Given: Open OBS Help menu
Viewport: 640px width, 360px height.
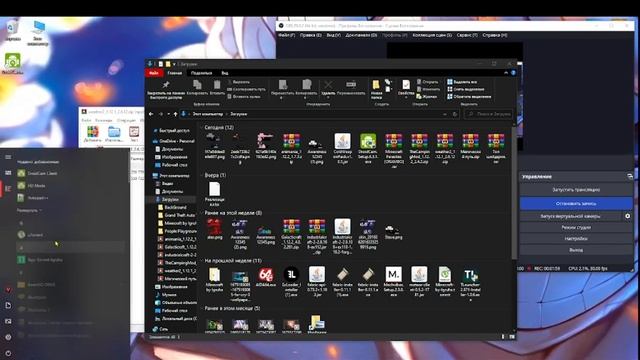Looking at the screenshot, I should click(x=495, y=35).
